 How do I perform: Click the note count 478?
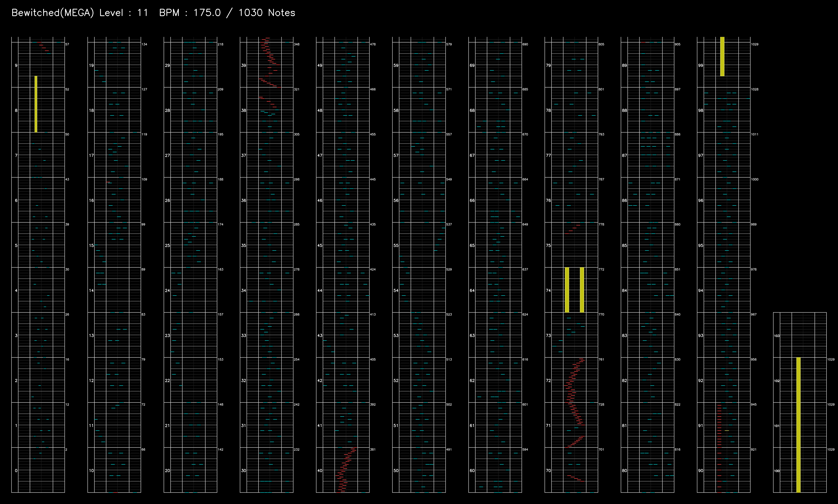(373, 44)
